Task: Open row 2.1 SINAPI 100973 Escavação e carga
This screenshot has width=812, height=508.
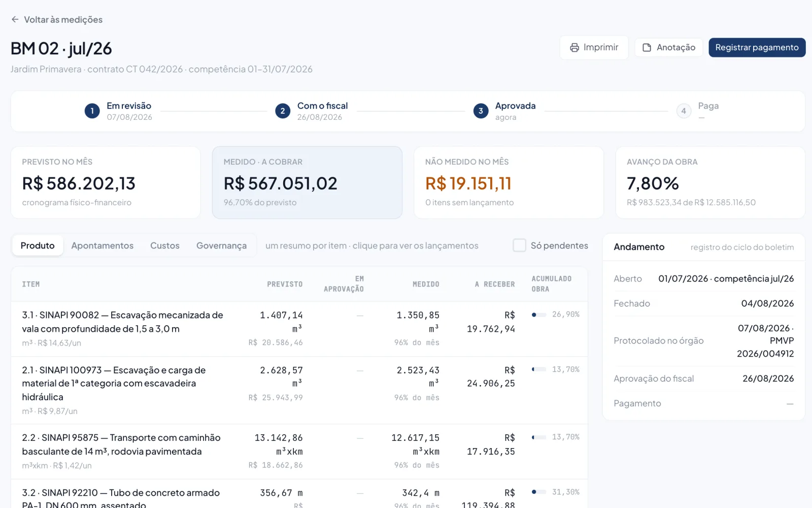Action: pyautogui.click(x=299, y=390)
